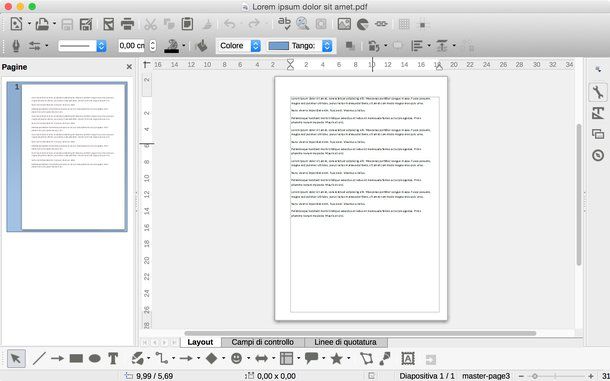Run the spelling check (abc) icon
The image size is (610, 381).
click(284, 24)
